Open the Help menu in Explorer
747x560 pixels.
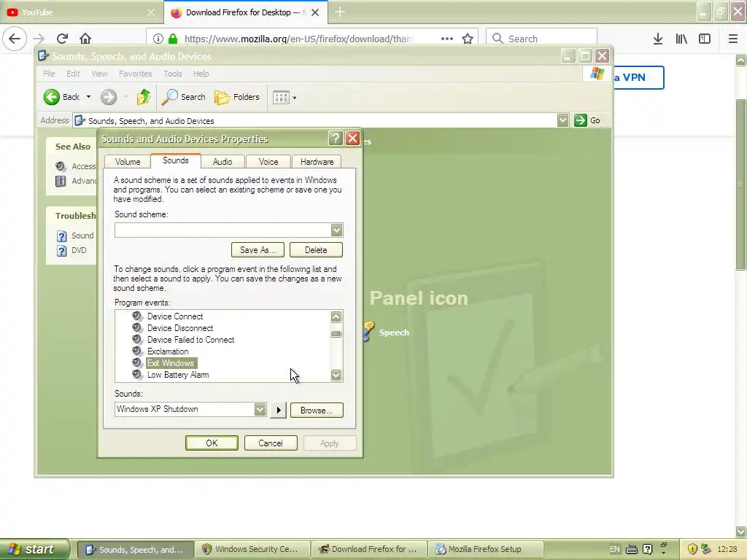(x=201, y=74)
